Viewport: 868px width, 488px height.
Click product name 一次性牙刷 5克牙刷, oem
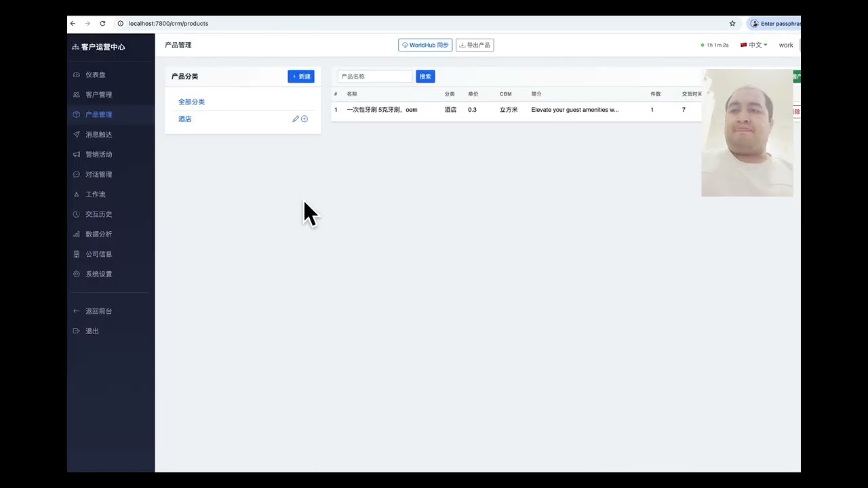382,110
